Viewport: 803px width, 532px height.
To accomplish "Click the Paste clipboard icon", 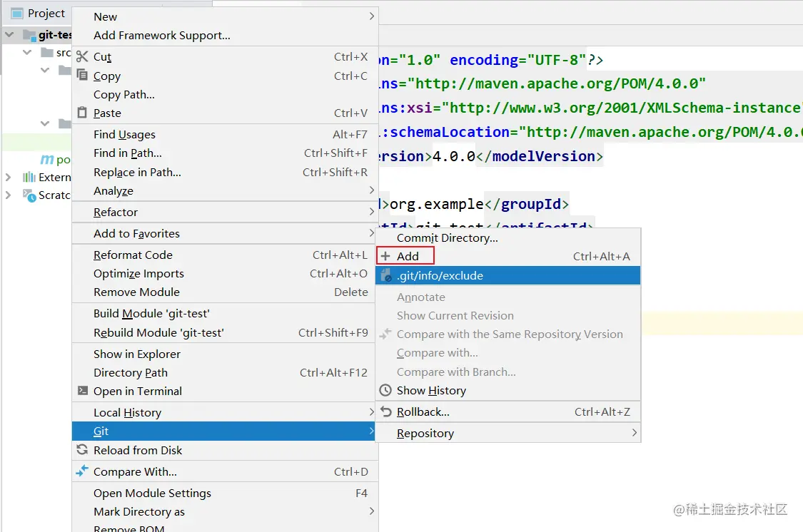I will [x=82, y=112].
